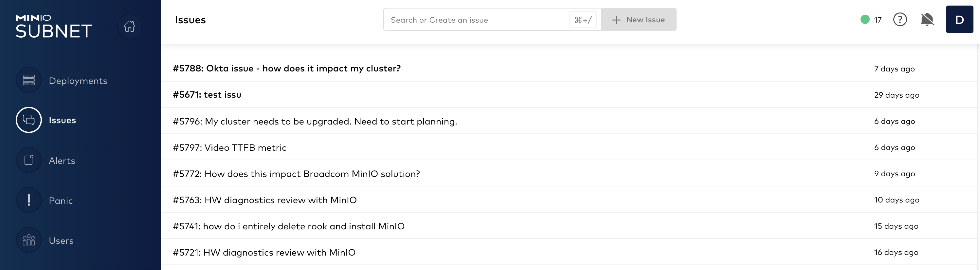
Task: Toggle the muted notifications bell
Action: (927, 19)
